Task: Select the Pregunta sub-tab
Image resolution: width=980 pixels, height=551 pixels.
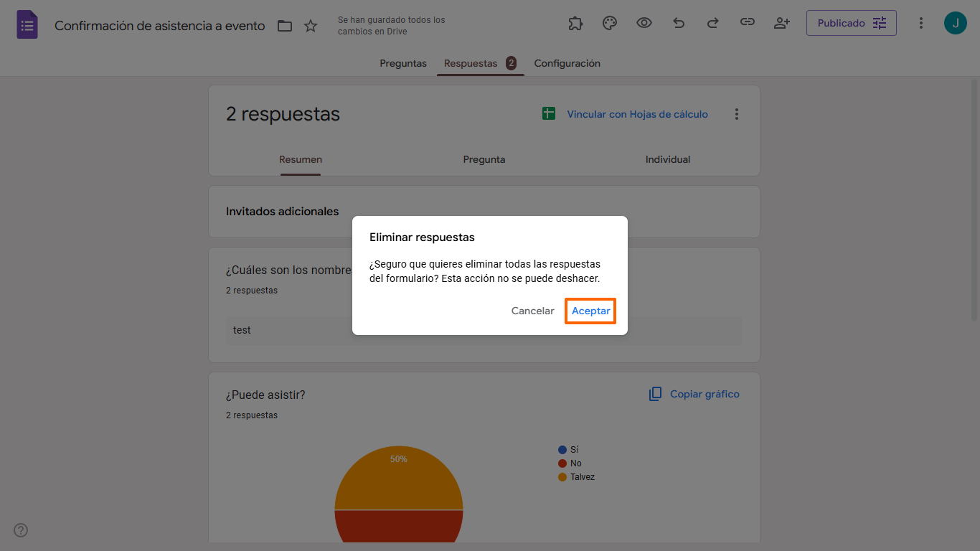Action: coord(484,159)
